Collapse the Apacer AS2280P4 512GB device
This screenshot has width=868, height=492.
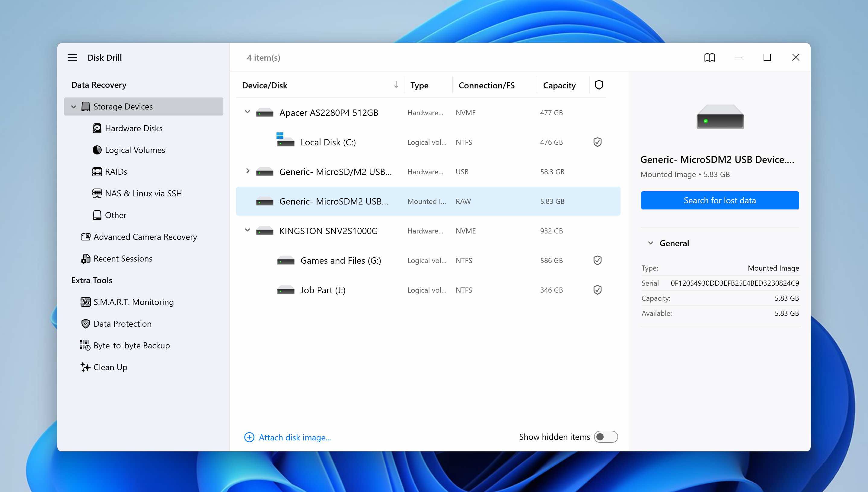(247, 112)
